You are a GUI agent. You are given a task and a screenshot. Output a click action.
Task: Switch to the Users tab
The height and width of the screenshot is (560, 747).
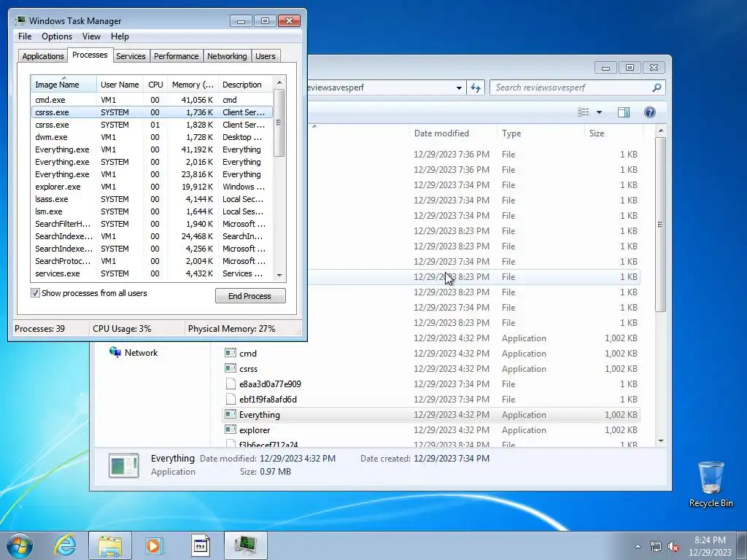pos(265,56)
